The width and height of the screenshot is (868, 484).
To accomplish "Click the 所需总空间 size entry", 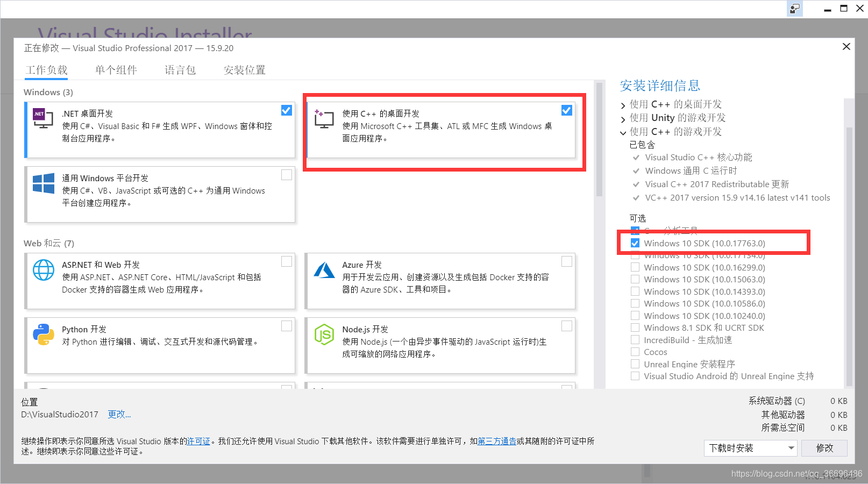I will tap(804, 428).
